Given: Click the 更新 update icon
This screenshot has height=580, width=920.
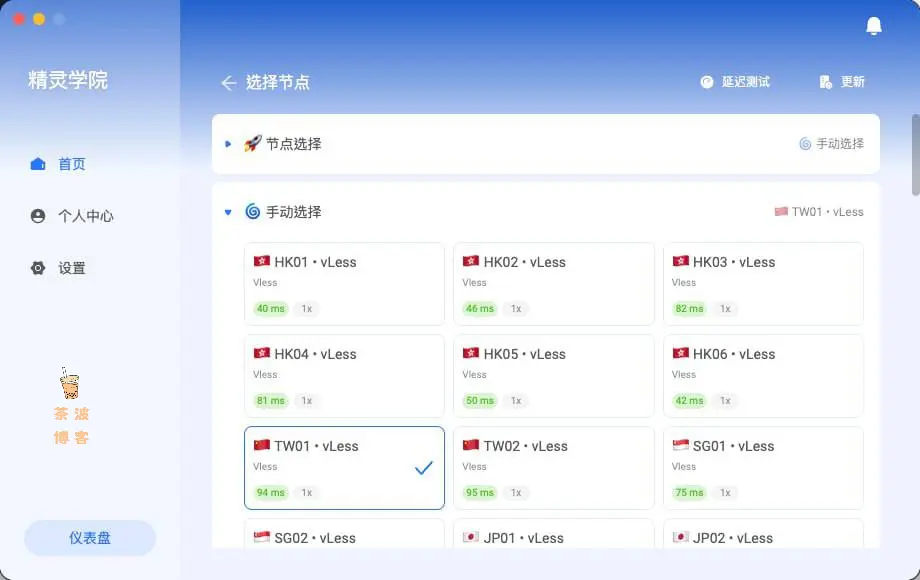Looking at the screenshot, I should [x=824, y=82].
